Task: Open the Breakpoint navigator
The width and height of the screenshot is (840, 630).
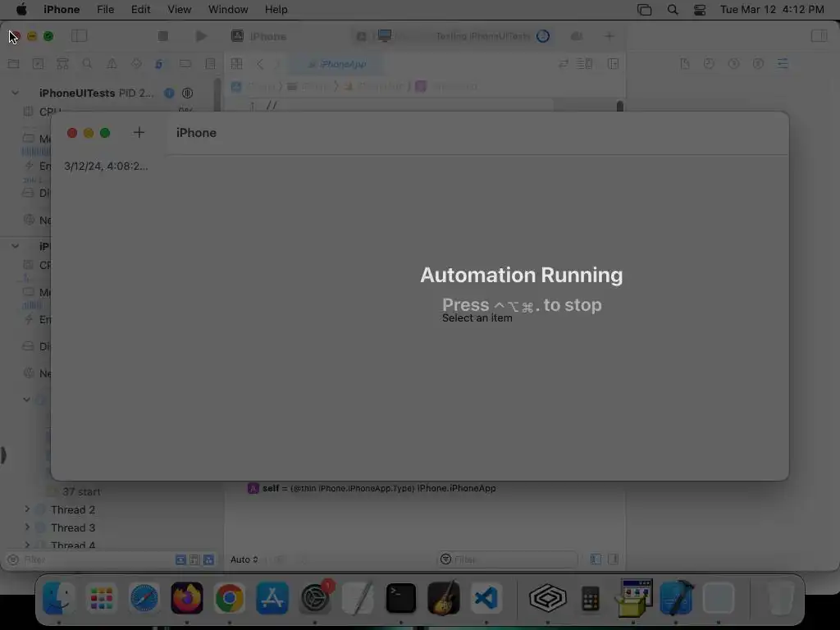Action: (x=185, y=64)
